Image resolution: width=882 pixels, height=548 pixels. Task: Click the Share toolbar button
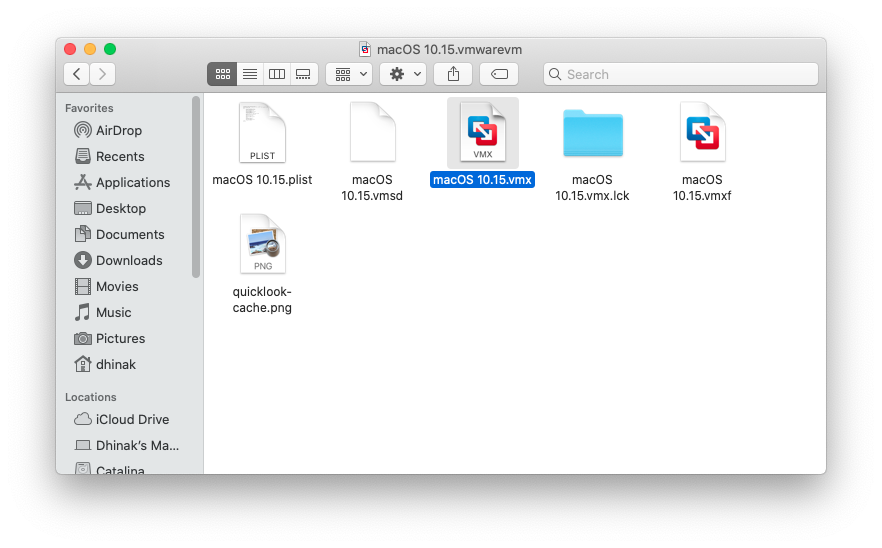tap(453, 74)
